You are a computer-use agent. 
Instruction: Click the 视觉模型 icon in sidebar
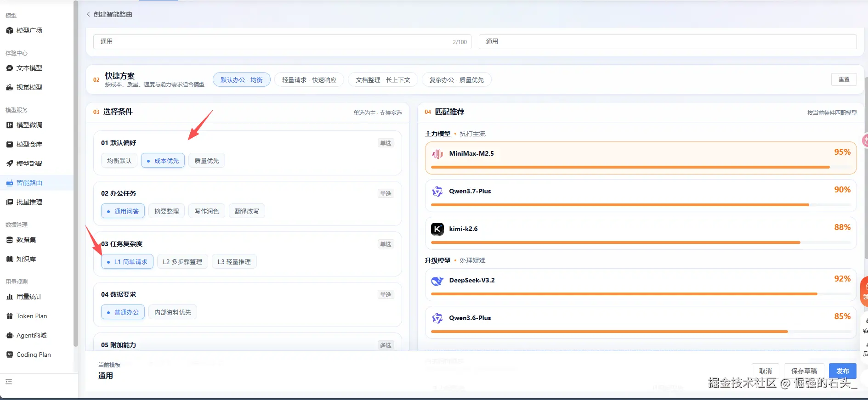click(x=9, y=87)
